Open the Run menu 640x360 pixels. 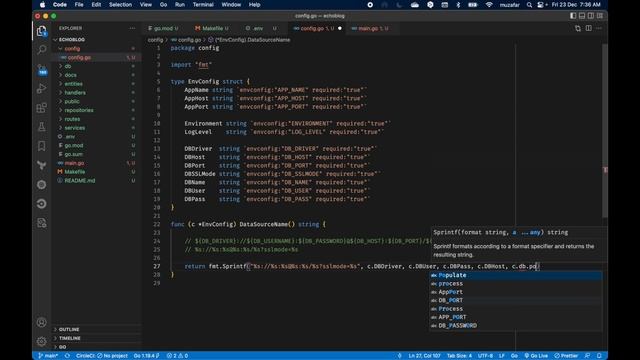point(180,5)
